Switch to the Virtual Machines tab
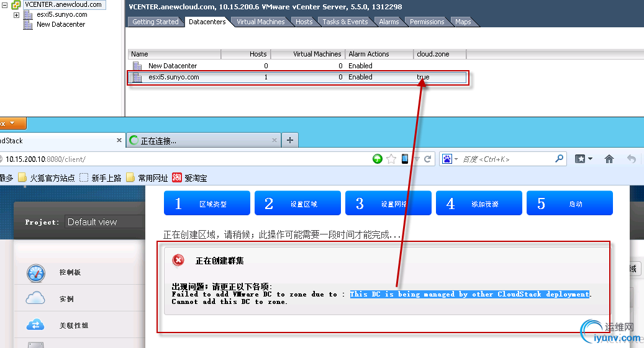 (260, 22)
